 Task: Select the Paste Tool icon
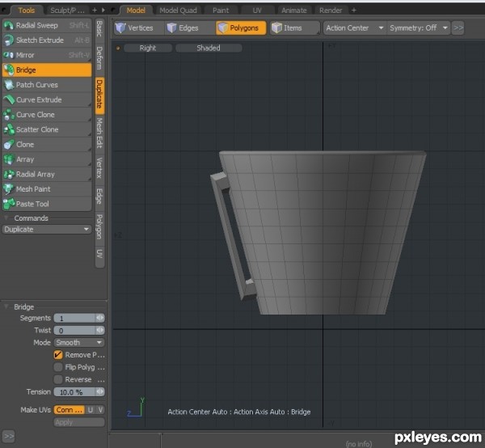pyautogui.click(x=9, y=204)
